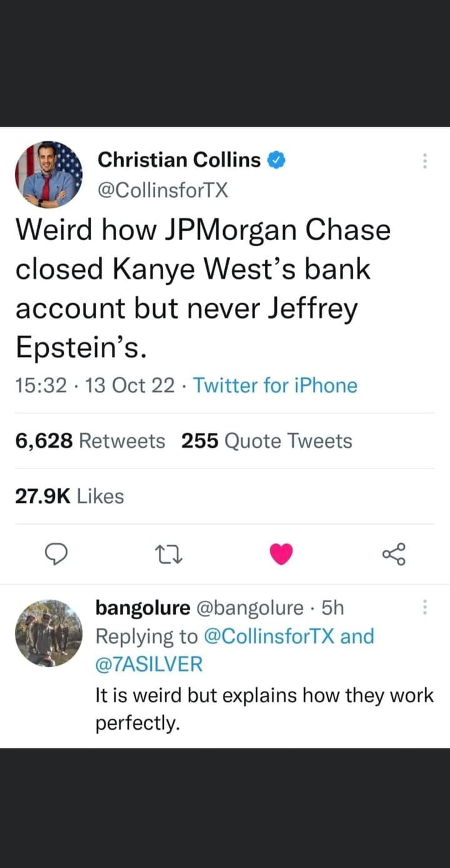Click the reply speech bubble icon
The height and width of the screenshot is (868, 450).
(x=57, y=553)
